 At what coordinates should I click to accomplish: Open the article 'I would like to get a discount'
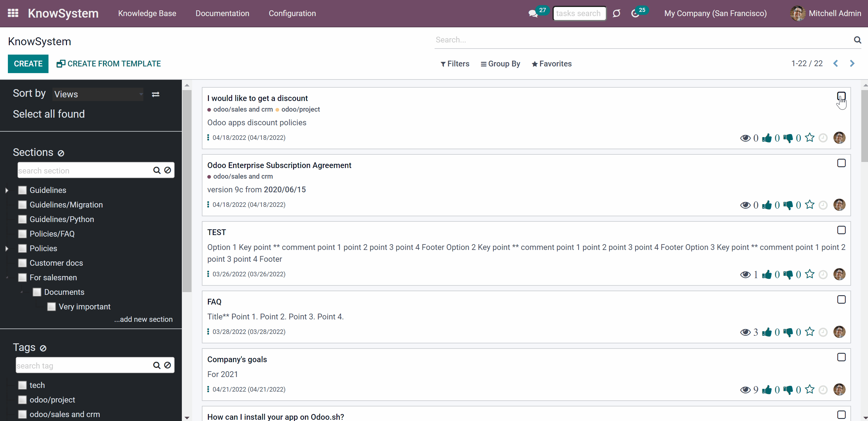257,98
